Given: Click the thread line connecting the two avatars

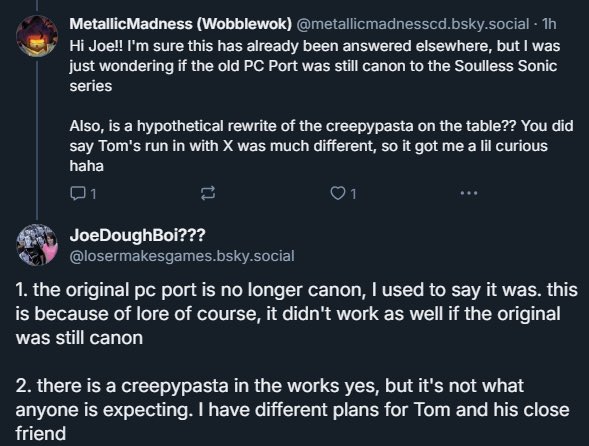Looking at the screenshot, I should click(x=37, y=140).
